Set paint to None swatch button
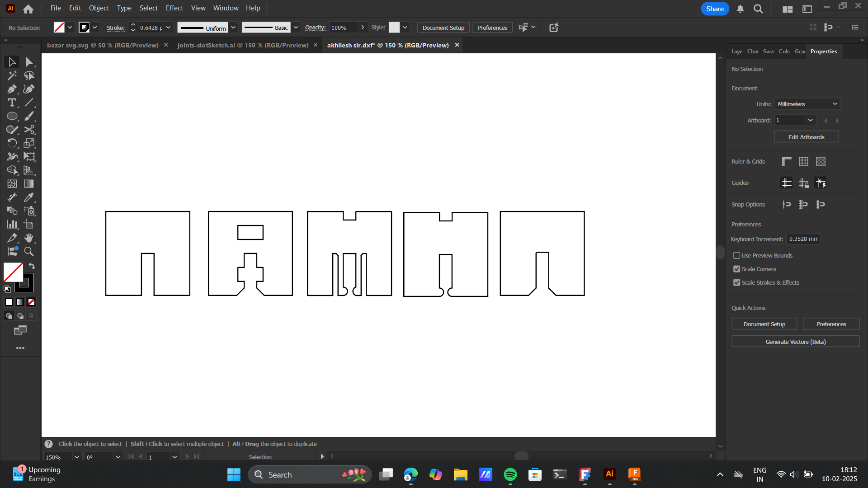 [32, 302]
